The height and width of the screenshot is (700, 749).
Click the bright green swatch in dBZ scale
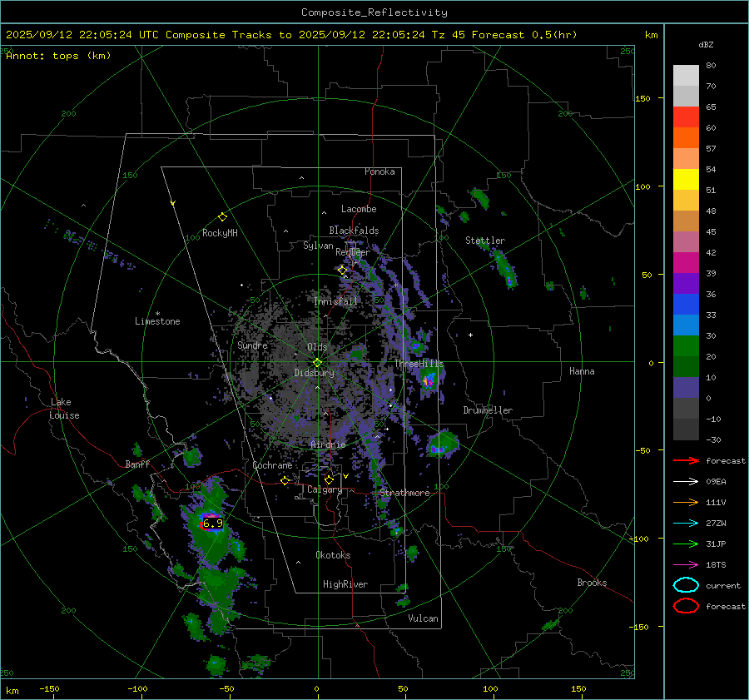point(686,346)
